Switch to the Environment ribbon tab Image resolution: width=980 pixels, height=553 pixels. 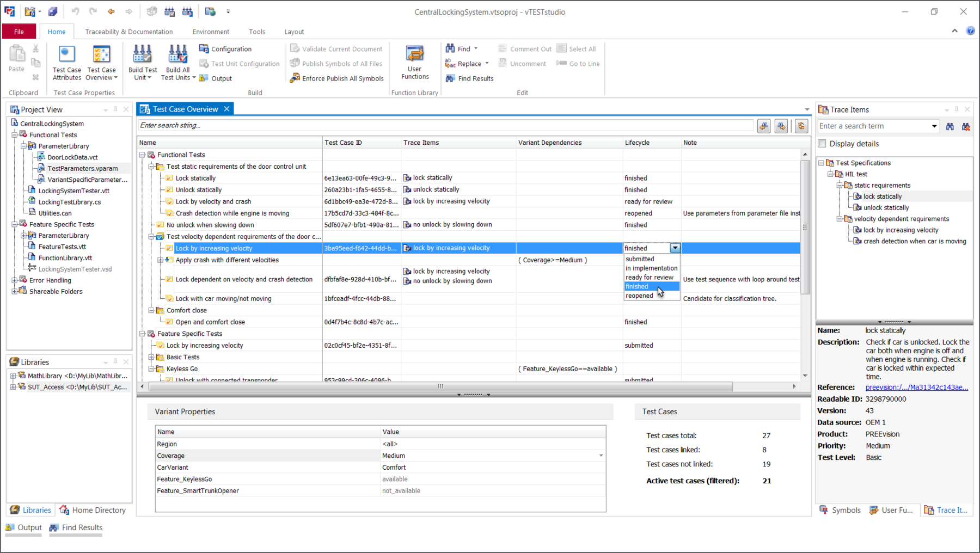(211, 32)
